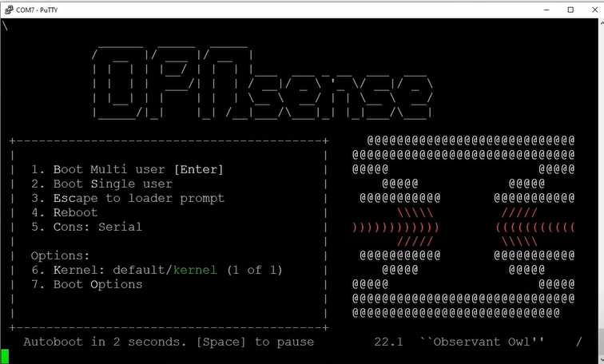Screen dimensions: 604x364
Task: Click the "[Space] to pause" text
Action: [255, 342]
